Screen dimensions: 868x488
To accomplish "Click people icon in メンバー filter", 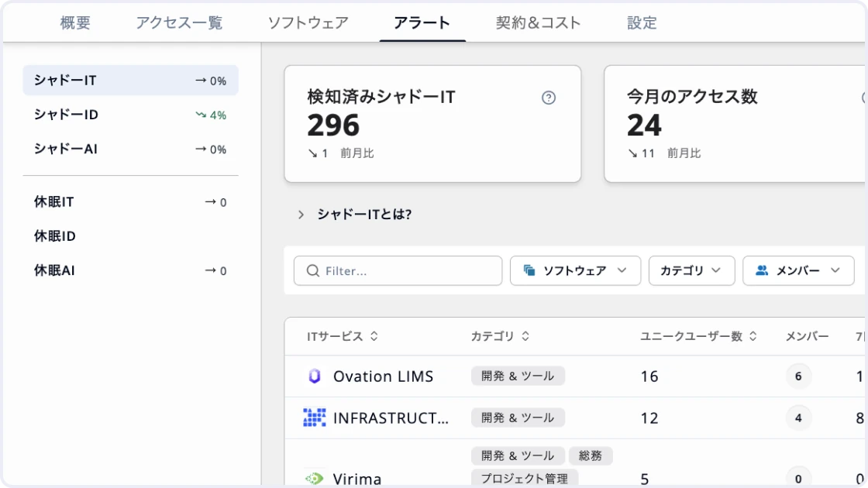I will pos(763,270).
